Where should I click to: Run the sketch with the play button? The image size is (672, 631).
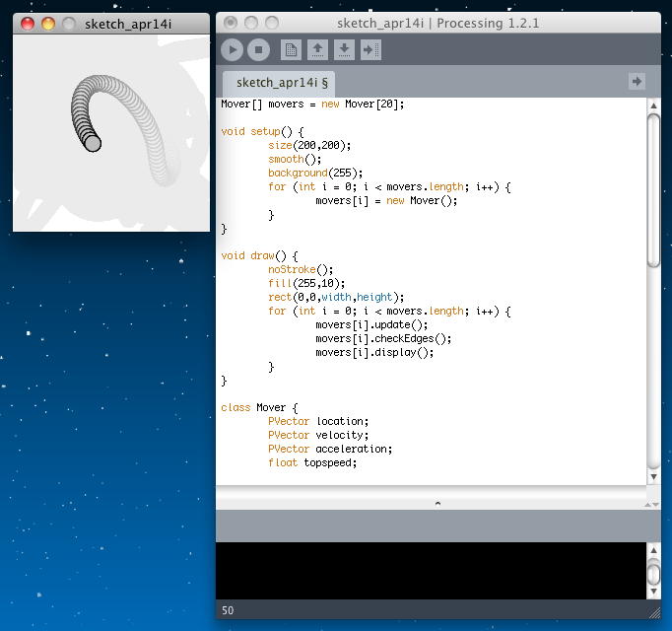pyautogui.click(x=233, y=49)
